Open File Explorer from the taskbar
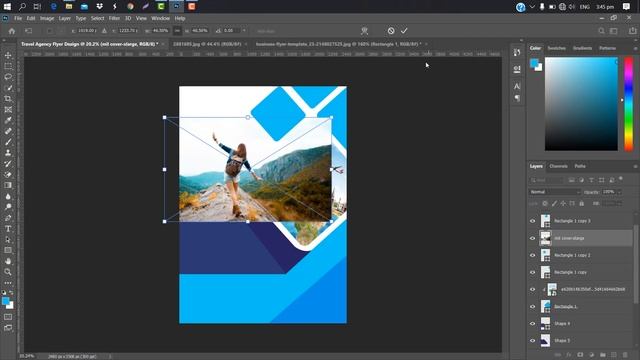This screenshot has height=360, width=640. pyautogui.click(x=69, y=7)
